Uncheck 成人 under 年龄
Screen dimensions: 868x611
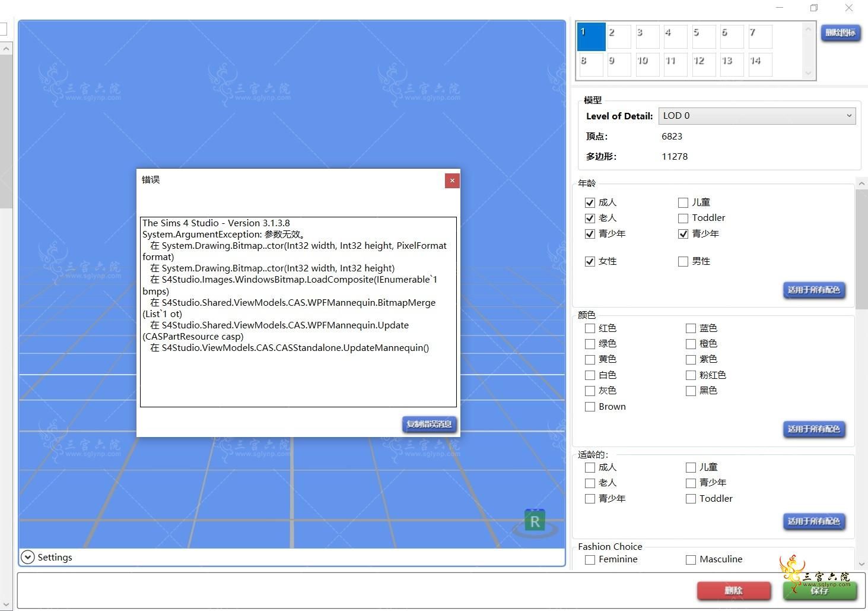590,202
